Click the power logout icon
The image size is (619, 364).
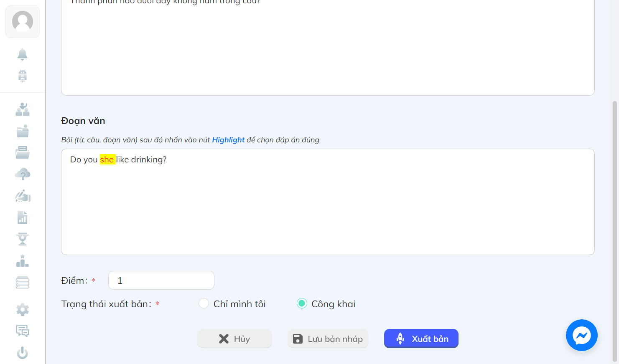coord(23,353)
